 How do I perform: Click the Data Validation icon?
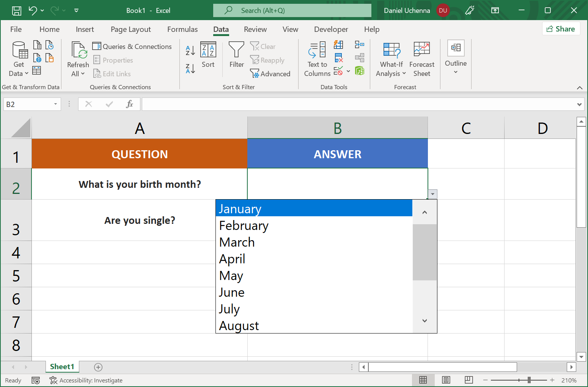(339, 71)
